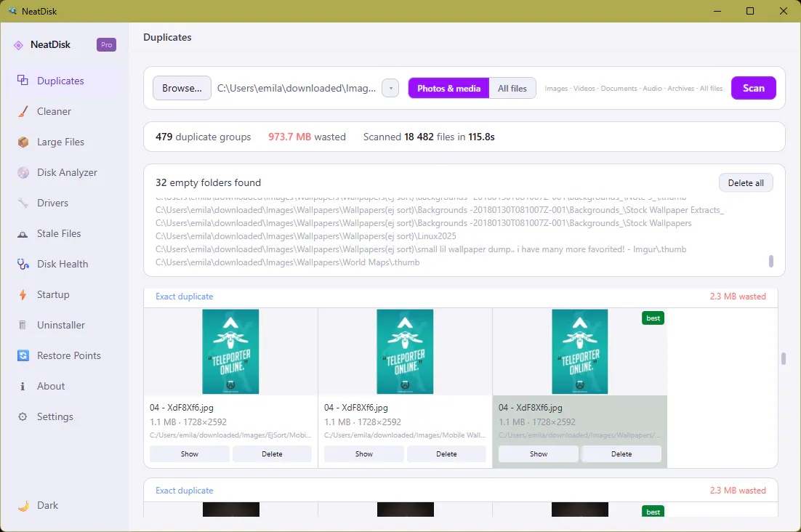Image resolution: width=801 pixels, height=532 pixels.
Task: Click the Restore Points icon
Action: [23, 355]
